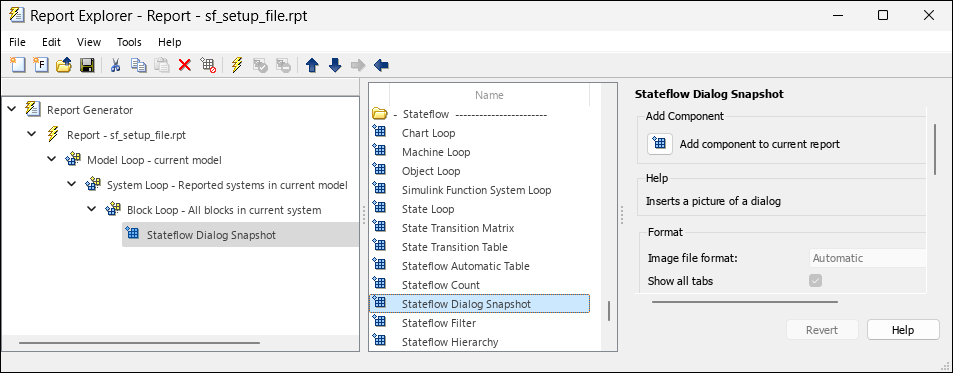
Task: Click the Stateflow folder icon in list
Action: click(x=379, y=114)
